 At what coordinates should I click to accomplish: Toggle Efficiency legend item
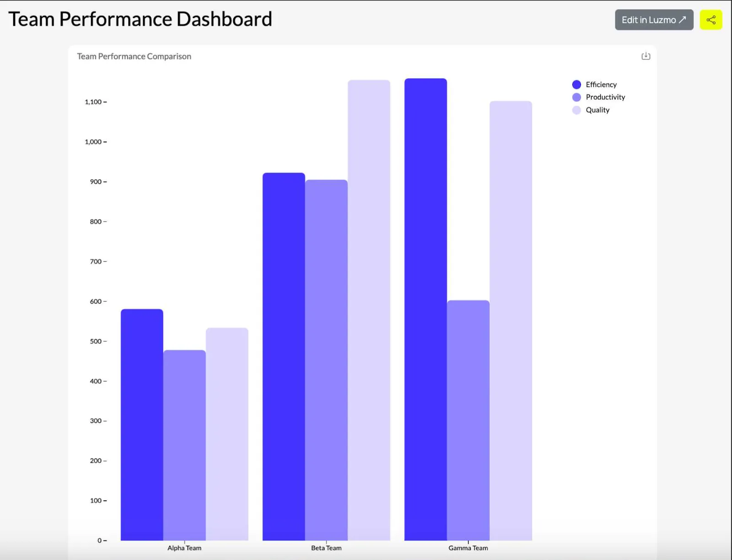pos(594,85)
